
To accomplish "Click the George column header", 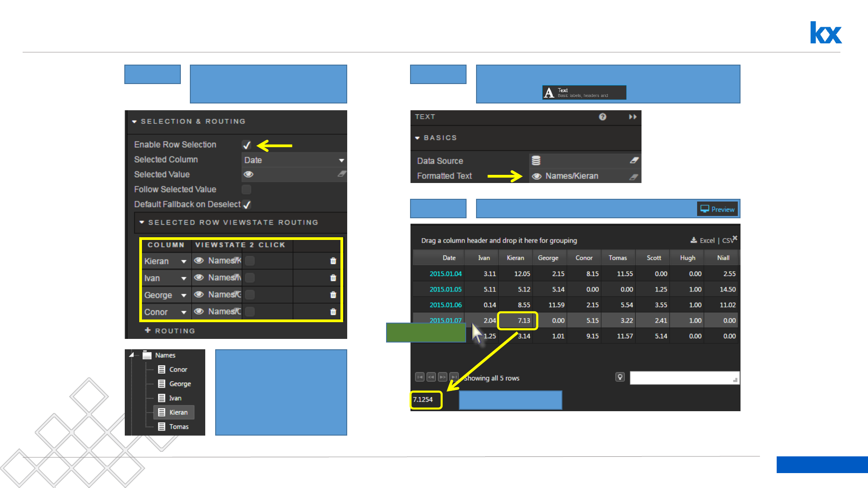I will click(x=548, y=258).
